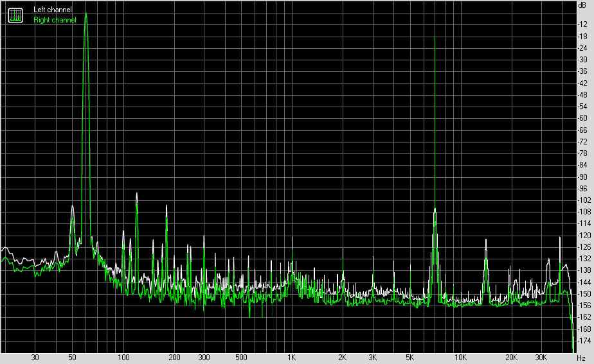Select the 100 Hz frequency label
This screenshot has width=594, height=364.
click(x=123, y=358)
